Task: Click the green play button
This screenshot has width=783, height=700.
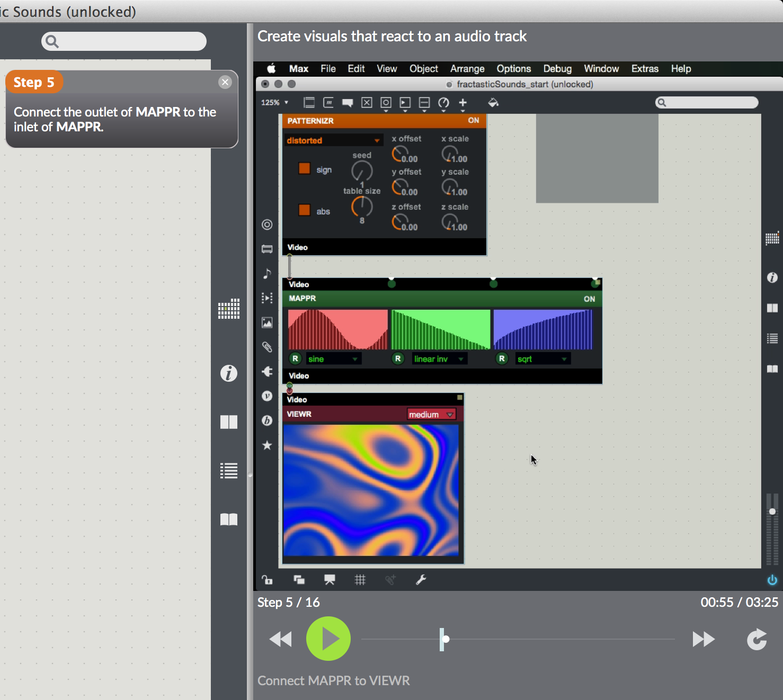Action: (x=328, y=639)
